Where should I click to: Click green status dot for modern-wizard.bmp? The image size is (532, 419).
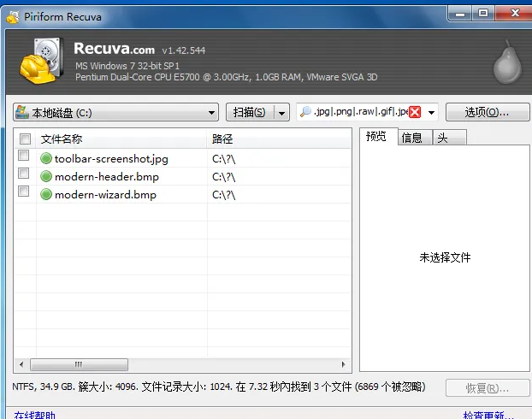point(46,194)
